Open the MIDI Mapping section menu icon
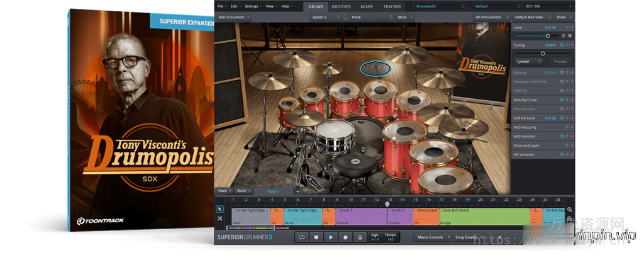The height and width of the screenshot is (262, 644). [567, 127]
